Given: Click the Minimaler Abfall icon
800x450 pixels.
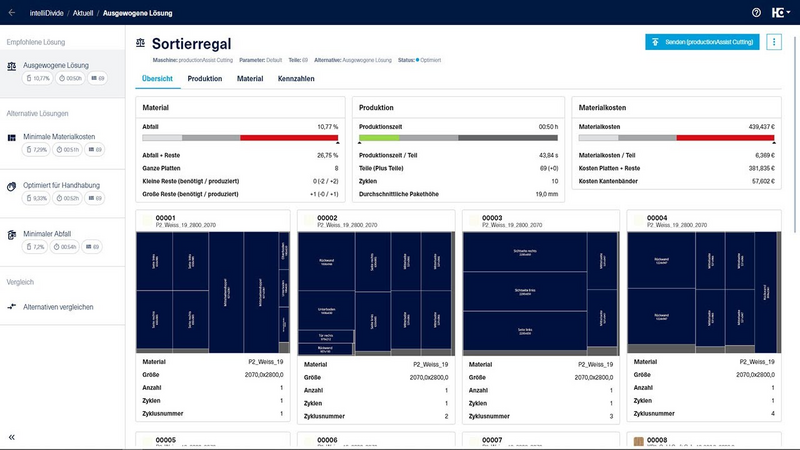Looking at the screenshot, I should [x=12, y=233].
